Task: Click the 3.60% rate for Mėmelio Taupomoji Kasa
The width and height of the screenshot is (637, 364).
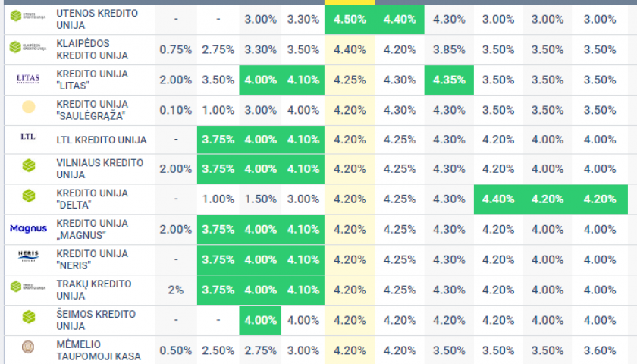Action: pyautogui.click(x=600, y=350)
